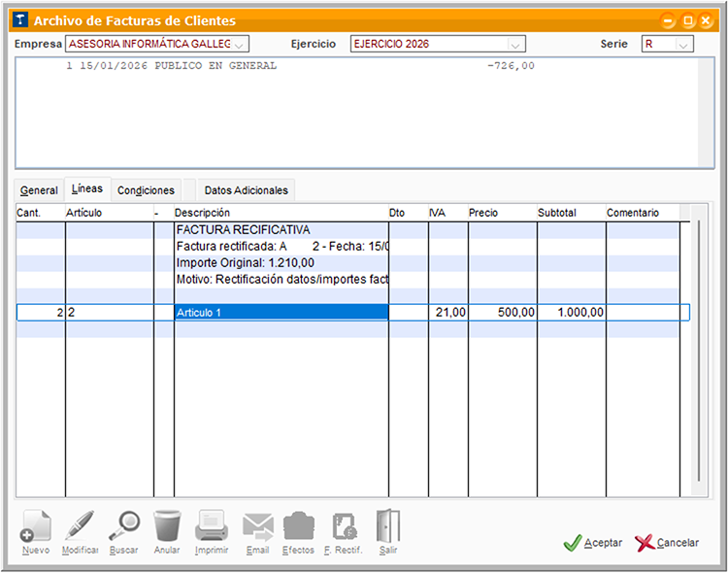Click the Precio column header
The width and height of the screenshot is (728, 573).
[x=503, y=213]
